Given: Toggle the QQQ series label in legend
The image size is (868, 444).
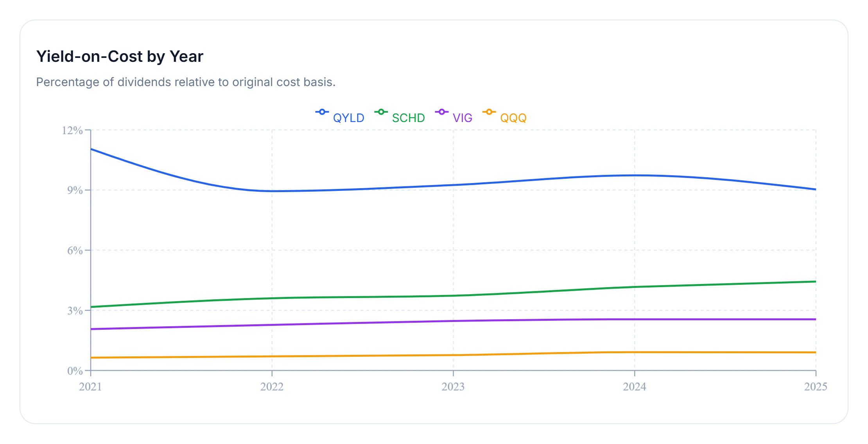Looking at the screenshot, I should pos(513,118).
